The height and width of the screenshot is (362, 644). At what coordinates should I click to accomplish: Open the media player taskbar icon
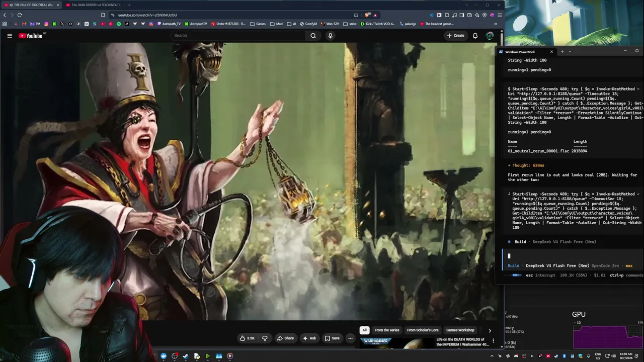(230, 356)
